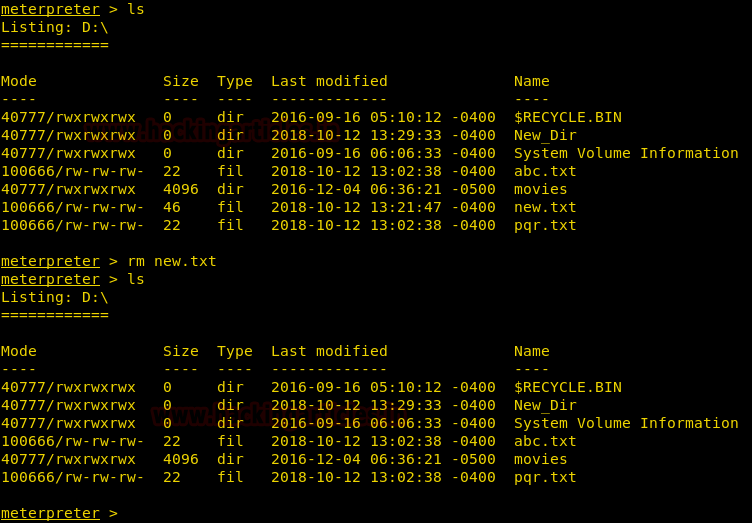This screenshot has height=523, width=752.
Task: Click abc.txt in the listing after rm
Action: click(545, 441)
